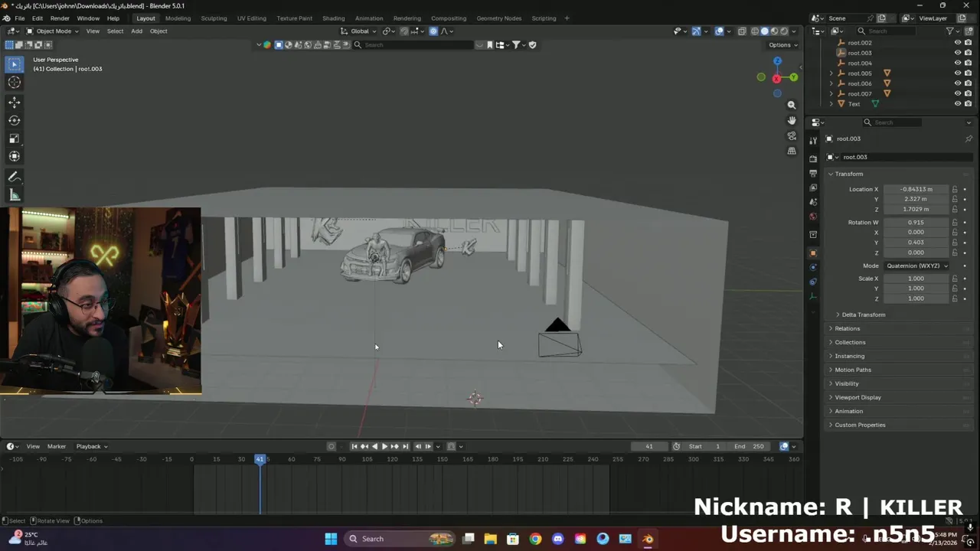The height and width of the screenshot is (551, 980).
Task: Hide the Text object via eye icon
Action: (957, 104)
